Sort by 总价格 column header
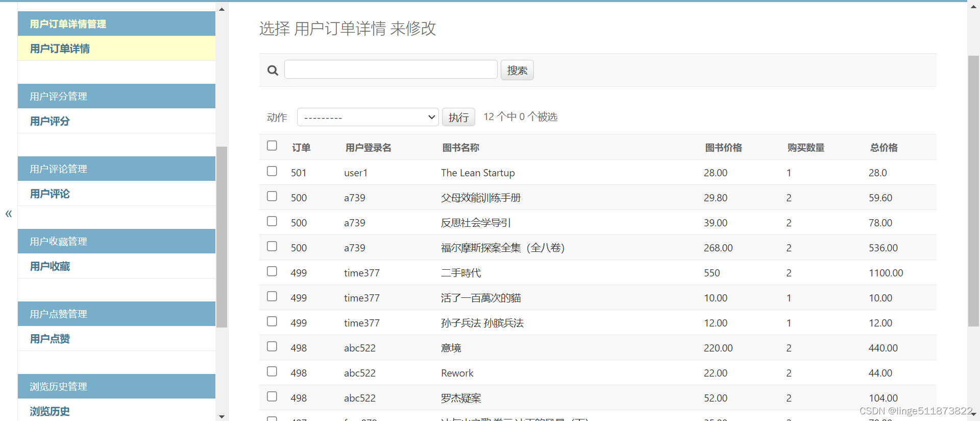Viewport: 980px width, 421px height. pos(884,148)
